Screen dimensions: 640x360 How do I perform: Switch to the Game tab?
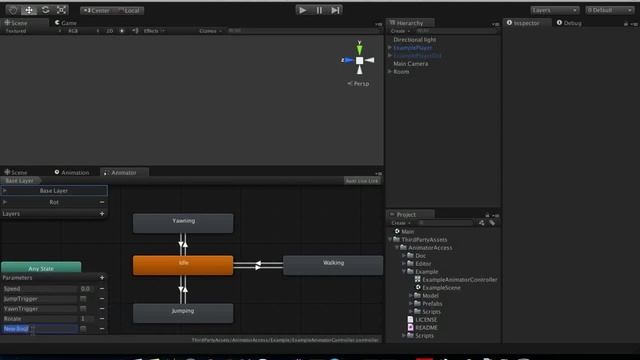point(66,23)
